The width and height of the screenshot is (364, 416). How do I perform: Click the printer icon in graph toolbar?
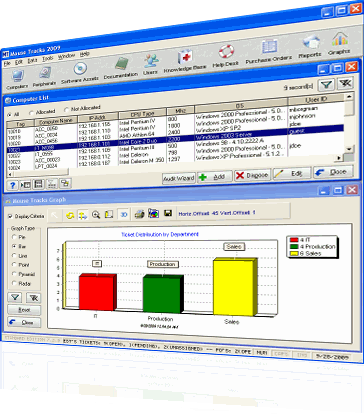click(x=139, y=214)
